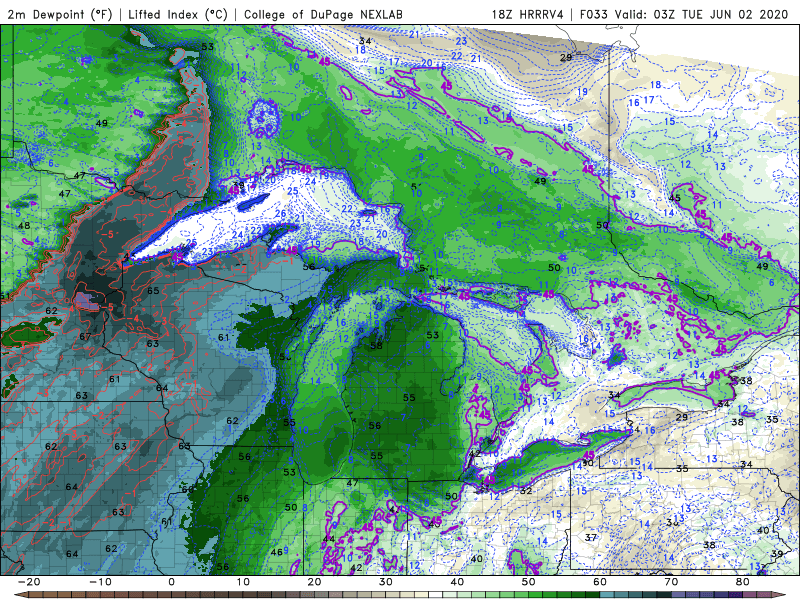Select the -10 label on the color scale
The image size is (800, 600).
pos(100,582)
